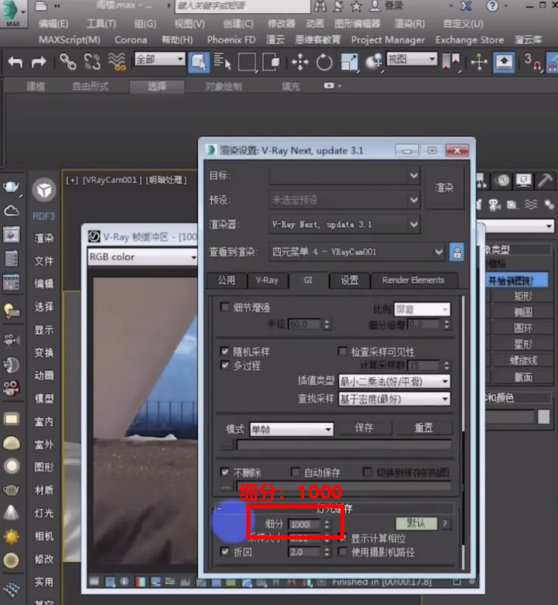Click the teapot icon in left sidebar
The height and width of the screenshot is (605, 558).
[11, 187]
